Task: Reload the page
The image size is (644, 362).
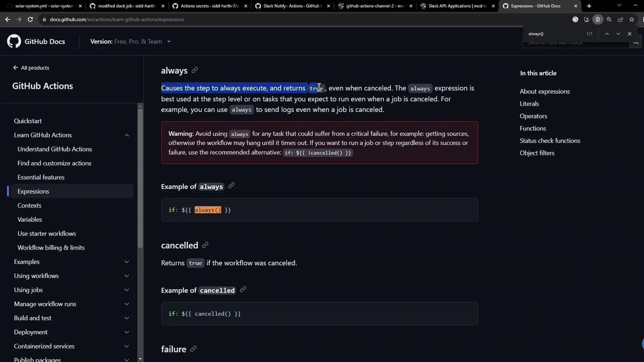Action: click(x=30, y=20)
